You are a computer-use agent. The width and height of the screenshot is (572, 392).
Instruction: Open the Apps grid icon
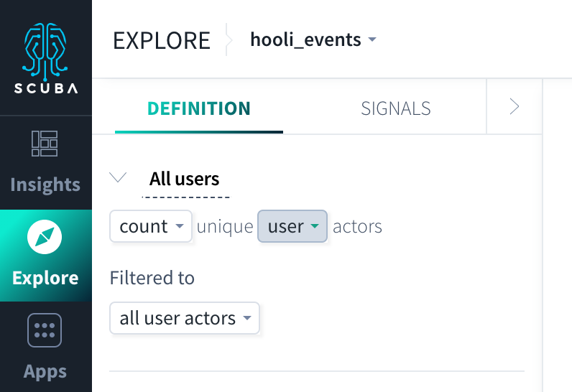45,330
